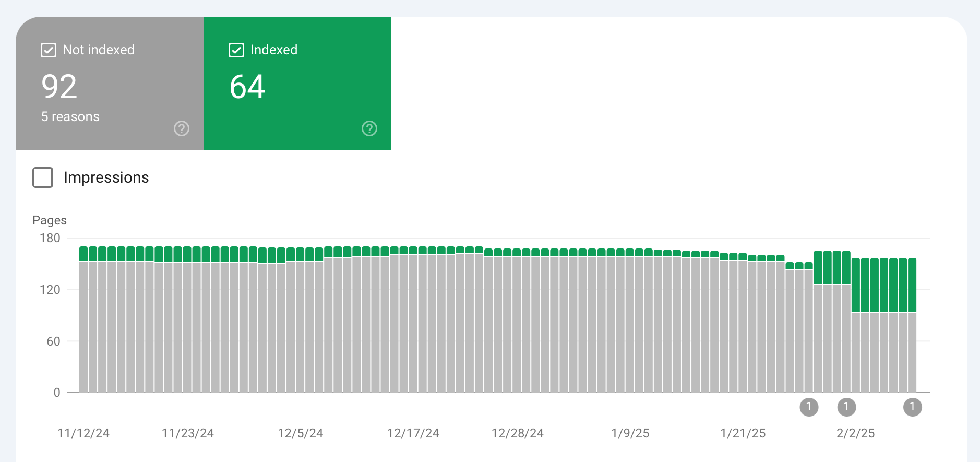
Task: Uncheck the Not indexed checkbox
Action: (49, 50)
